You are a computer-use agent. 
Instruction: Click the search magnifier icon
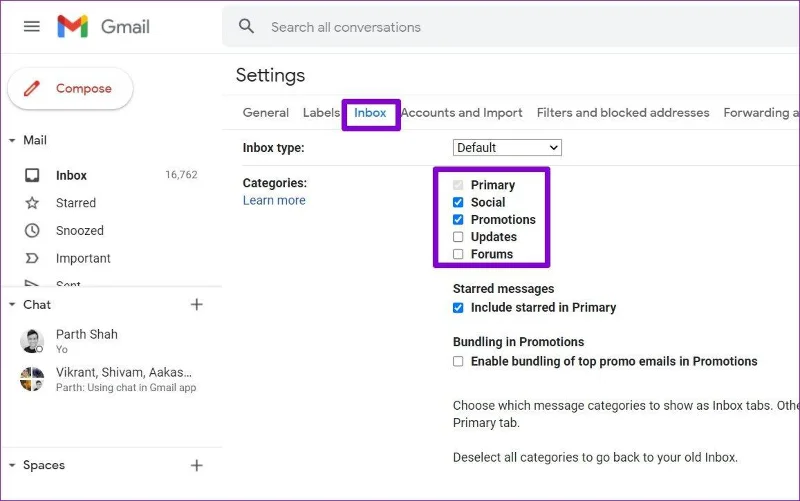click(246, 27)
